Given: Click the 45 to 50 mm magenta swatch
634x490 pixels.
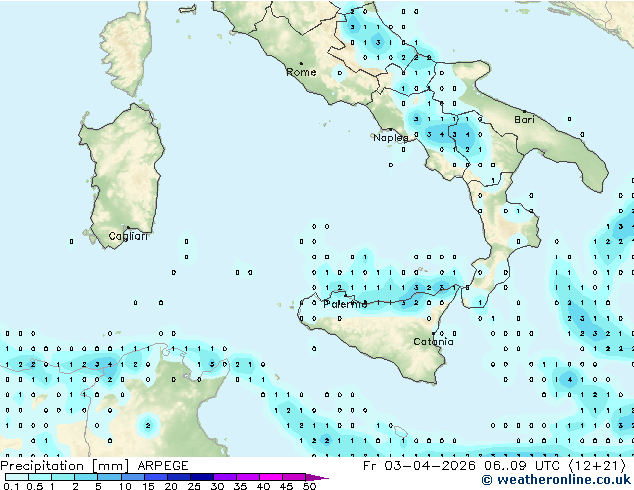Looking at the screenshot, I should pos(294,477).
